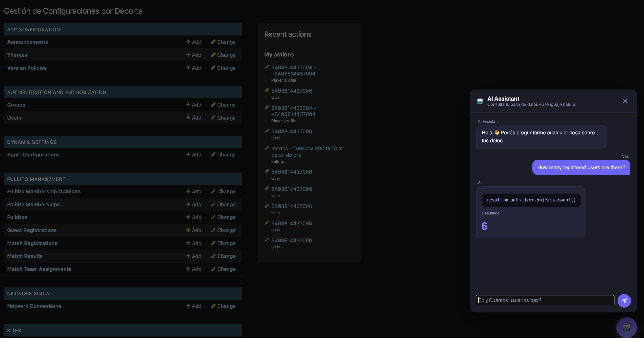This screenshot has height=338, width=644.
Task: Open Network Social section header
Action: (30, 293)
